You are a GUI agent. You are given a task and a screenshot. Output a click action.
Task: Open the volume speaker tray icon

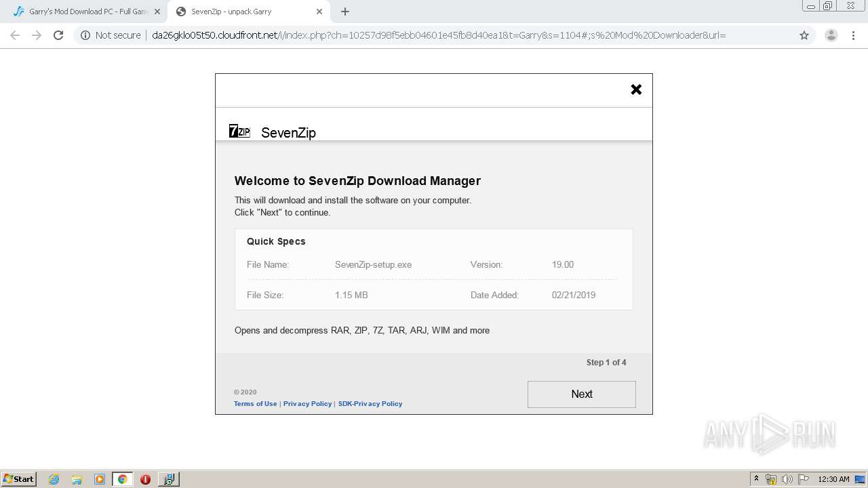point(787,479)
